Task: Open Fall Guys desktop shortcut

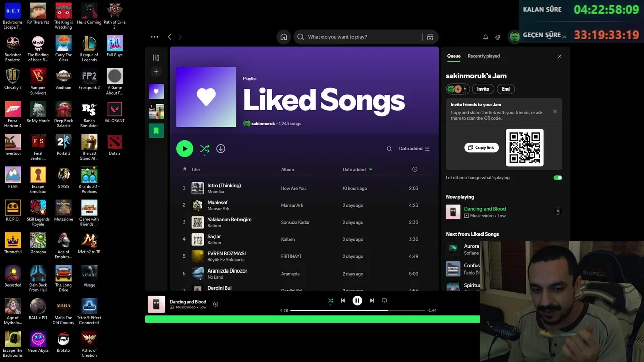Action: tap(115, 46)
